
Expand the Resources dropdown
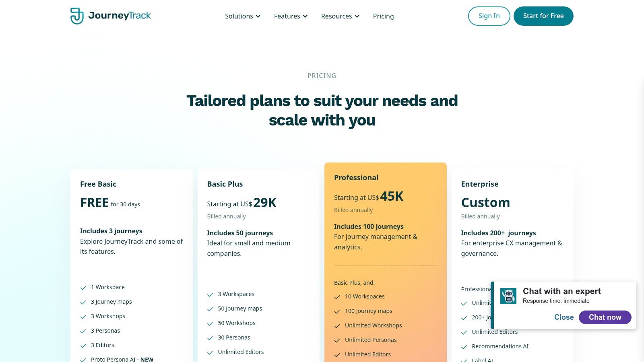[x=340, y=16]
